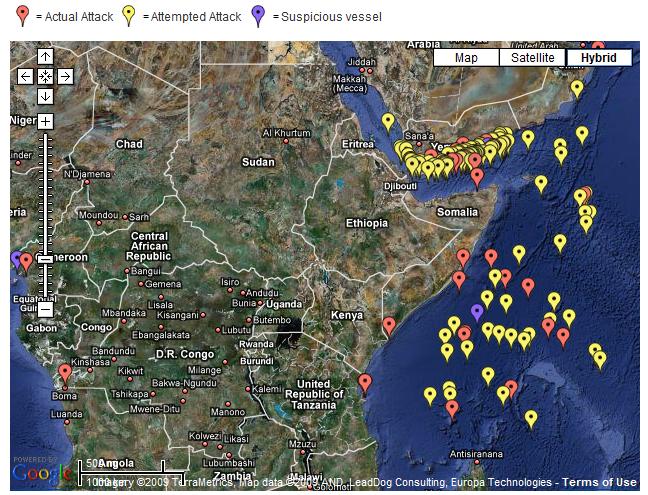Click the Google logo

tap(41, 473)
